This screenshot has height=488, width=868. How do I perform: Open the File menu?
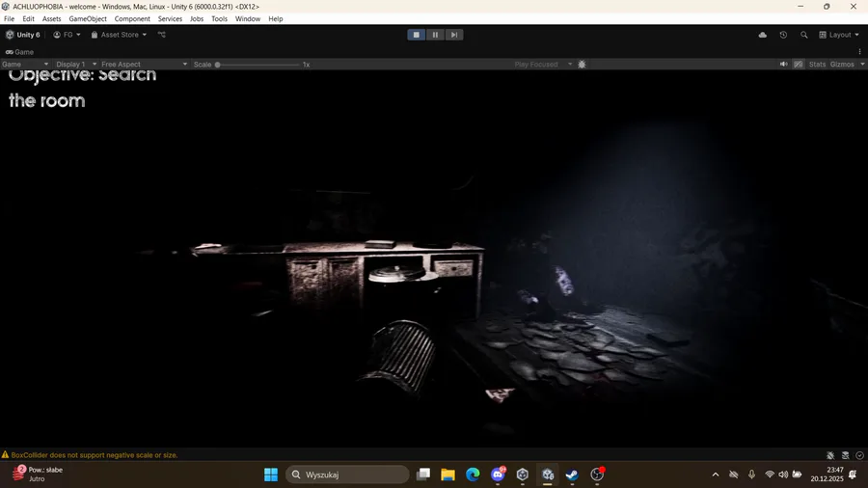tap(10, 19)
